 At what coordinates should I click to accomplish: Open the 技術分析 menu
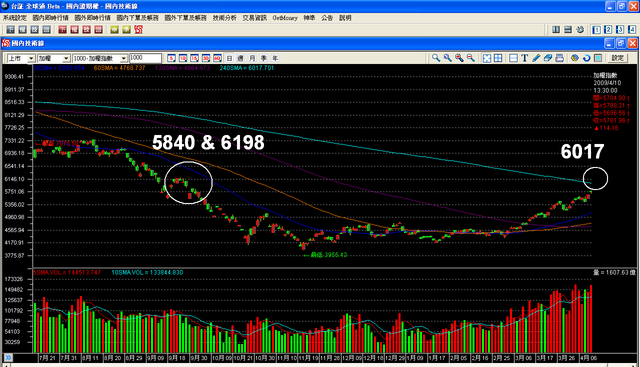tap(224, 18)
